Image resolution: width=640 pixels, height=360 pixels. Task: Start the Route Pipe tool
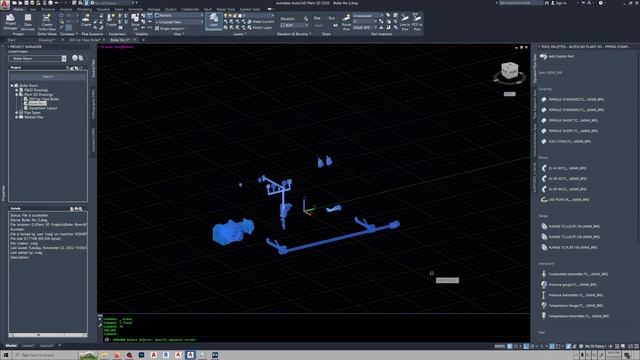[346, 22]
